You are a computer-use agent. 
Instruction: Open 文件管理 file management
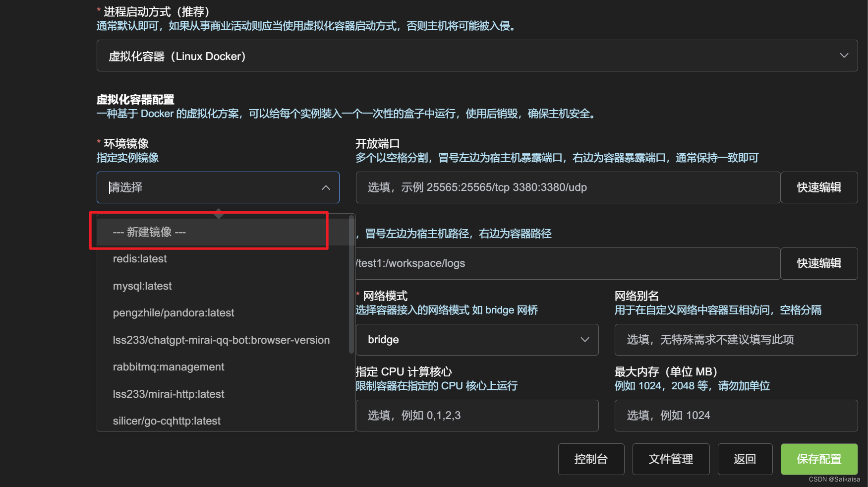pyautogui.click(x=671, y=459)
